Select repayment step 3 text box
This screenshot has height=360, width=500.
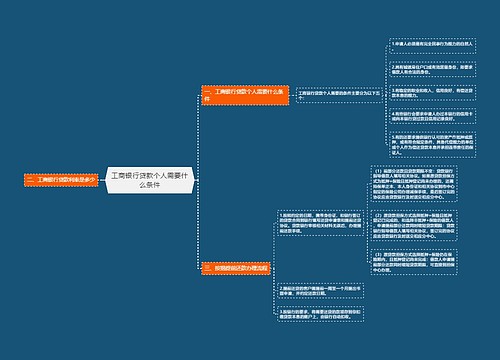pos(320,314)
